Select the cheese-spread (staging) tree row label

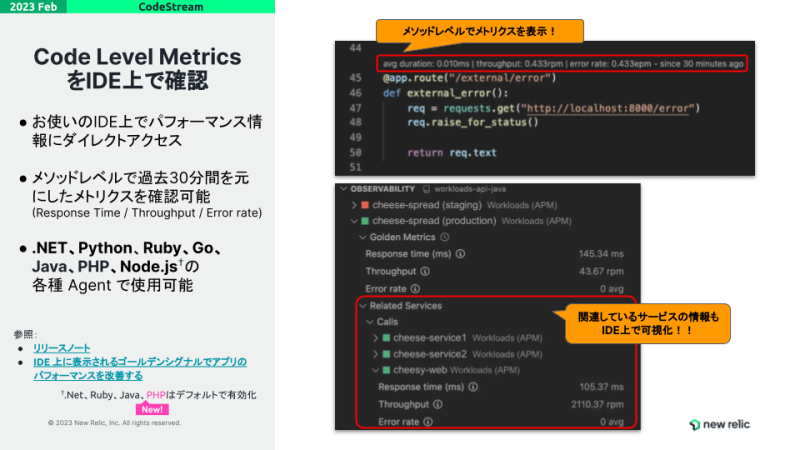[427, 205]
